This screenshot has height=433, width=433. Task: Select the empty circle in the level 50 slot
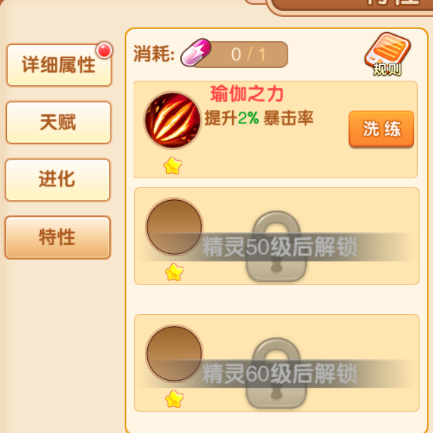pos(174,227)
